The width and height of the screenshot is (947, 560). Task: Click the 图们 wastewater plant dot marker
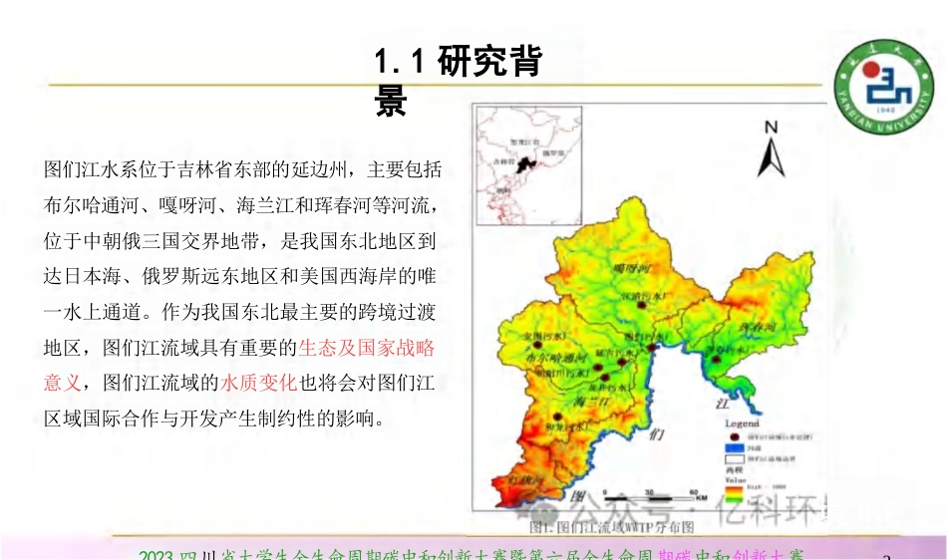tap(652, 348)
